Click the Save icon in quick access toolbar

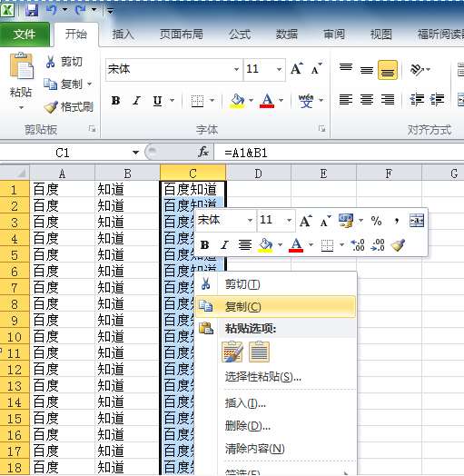[32, 11]
